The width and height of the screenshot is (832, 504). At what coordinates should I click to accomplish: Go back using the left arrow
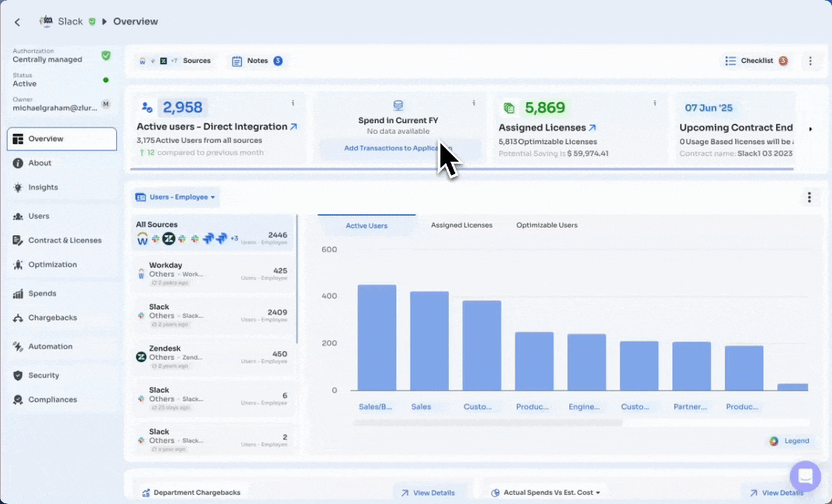point(18,22)
